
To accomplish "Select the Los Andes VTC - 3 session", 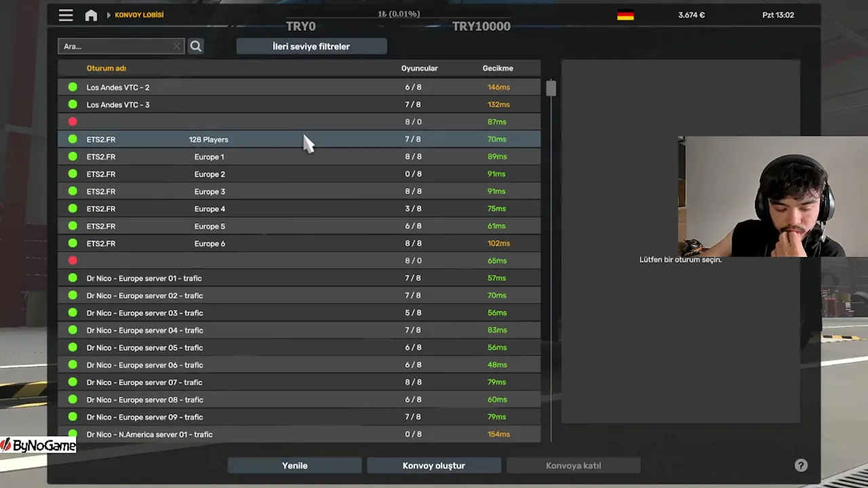I will (299, 104).
